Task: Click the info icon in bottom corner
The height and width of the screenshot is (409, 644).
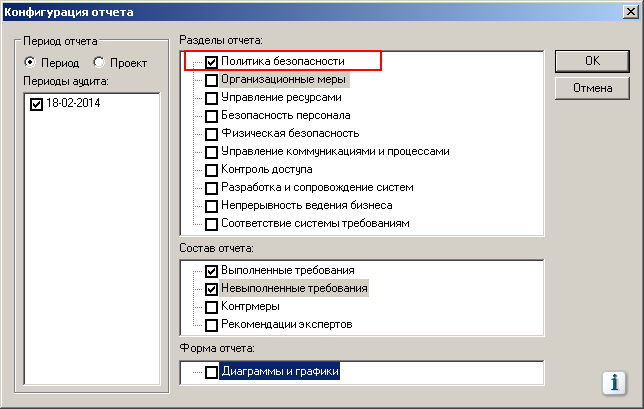Action: click(x=612, y=383)
